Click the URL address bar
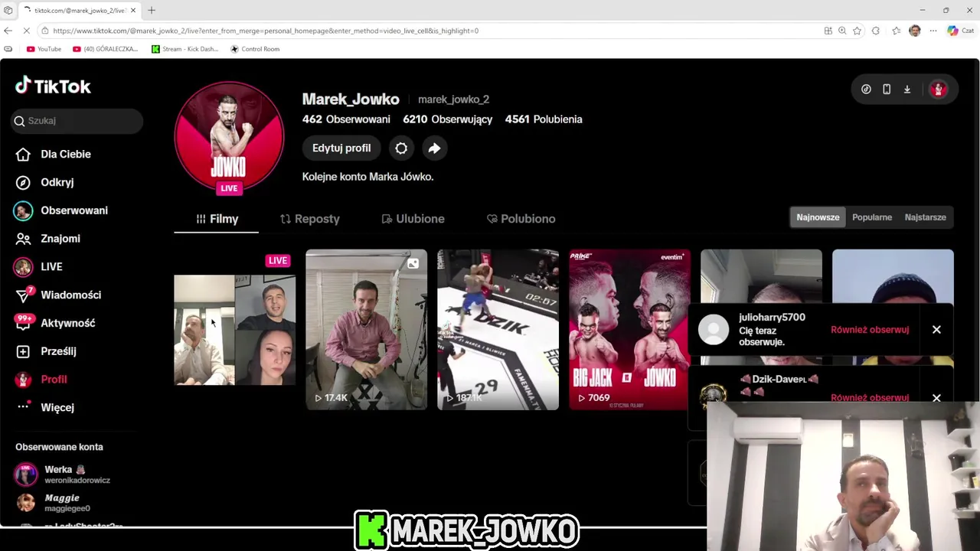The image size is (980, 551). click(429, 31)
